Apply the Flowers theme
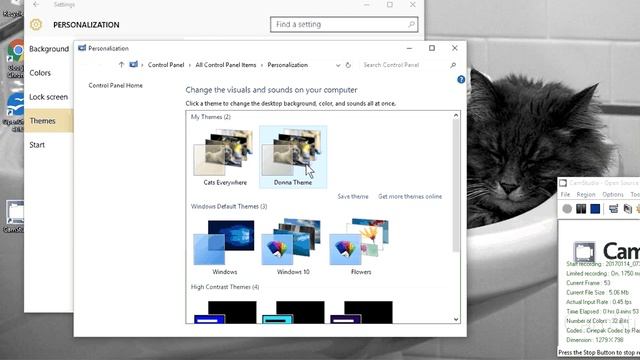This screenshot has width=640, height=360. point(361,247)
